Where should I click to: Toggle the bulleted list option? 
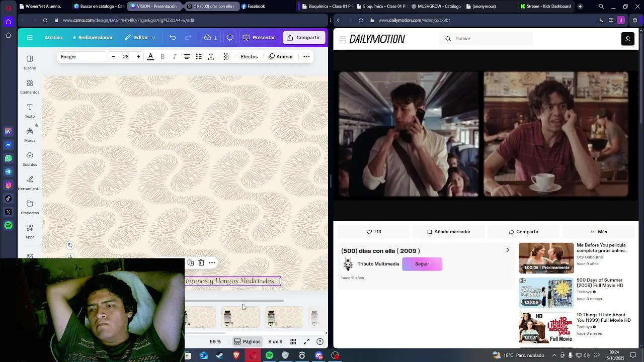pyautogui.click(x=199, y=57)
